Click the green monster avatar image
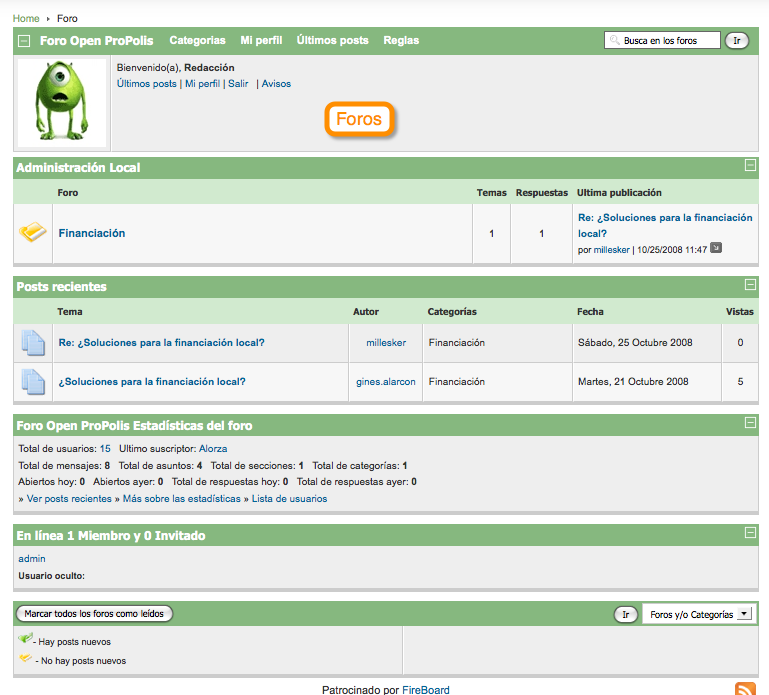Screen dimensions: 769x695 pyautogui.click(x=62, y=103)
